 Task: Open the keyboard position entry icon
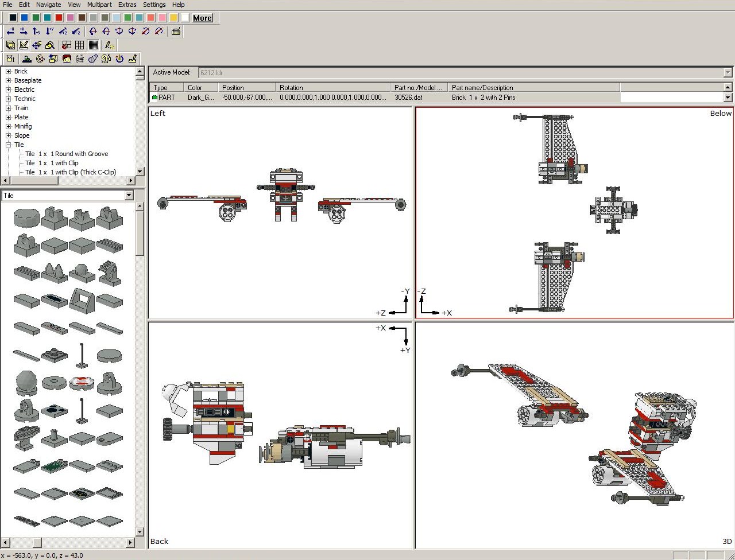tap(176, 31)
